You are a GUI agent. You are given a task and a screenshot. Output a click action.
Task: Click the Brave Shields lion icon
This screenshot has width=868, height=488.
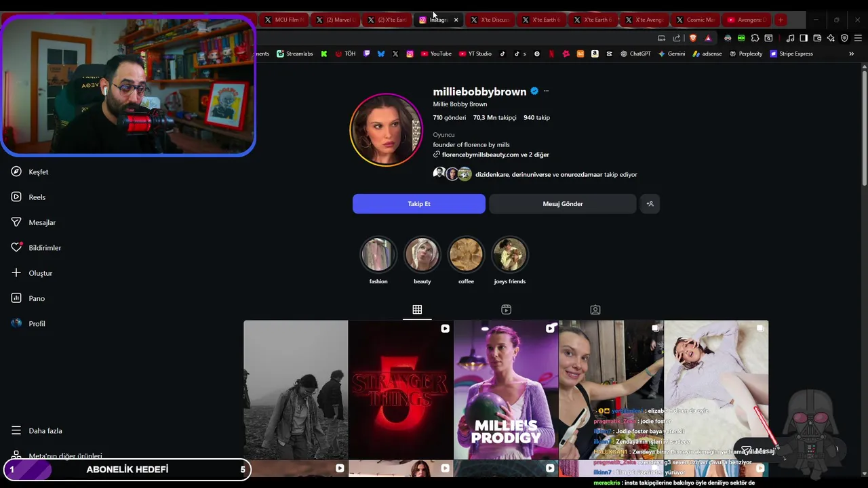pos(692,38)
